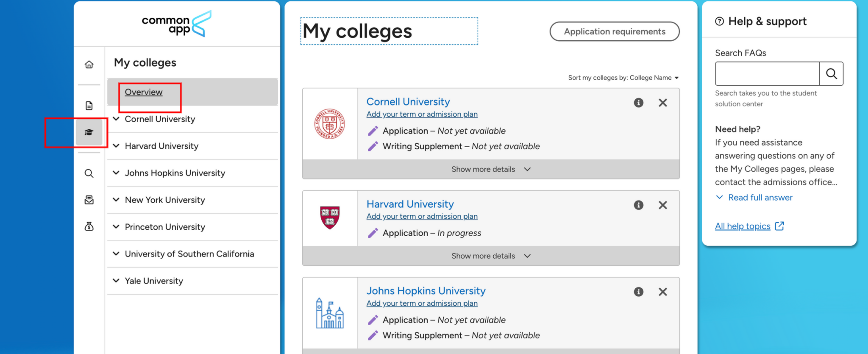Screen dimensions: 868x354
Task: Click pencil icon next to Johns Hopkins Application
Action: point(373,320)
